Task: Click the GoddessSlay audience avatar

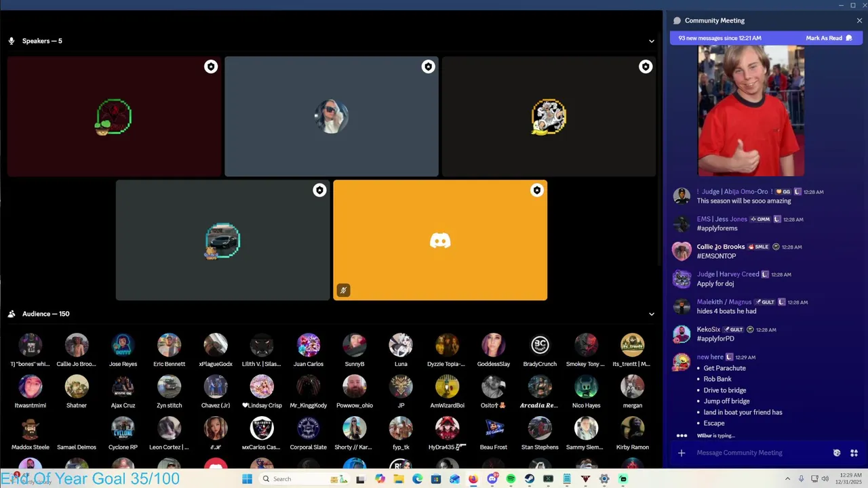Action: coord(493,345)
